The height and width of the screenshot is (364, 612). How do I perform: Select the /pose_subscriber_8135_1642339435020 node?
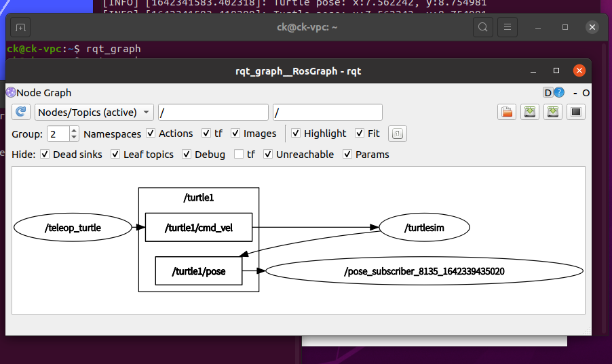coord(424,271)
